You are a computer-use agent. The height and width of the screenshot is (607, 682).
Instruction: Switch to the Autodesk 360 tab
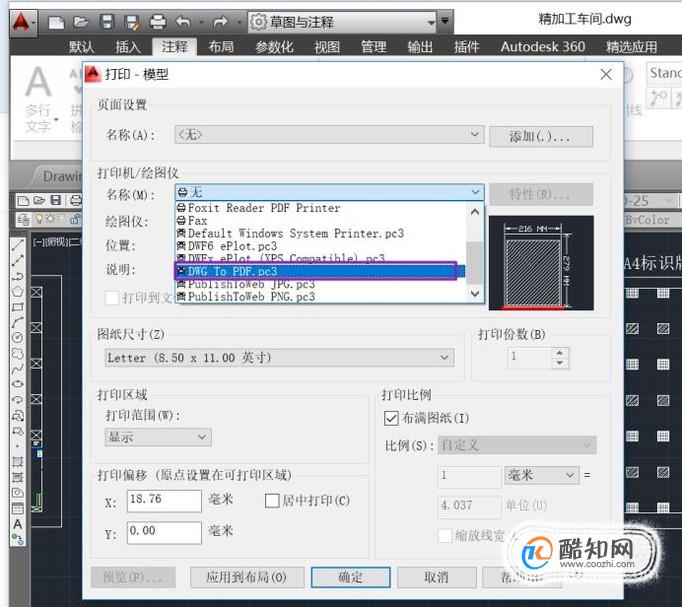pos(542,47)
